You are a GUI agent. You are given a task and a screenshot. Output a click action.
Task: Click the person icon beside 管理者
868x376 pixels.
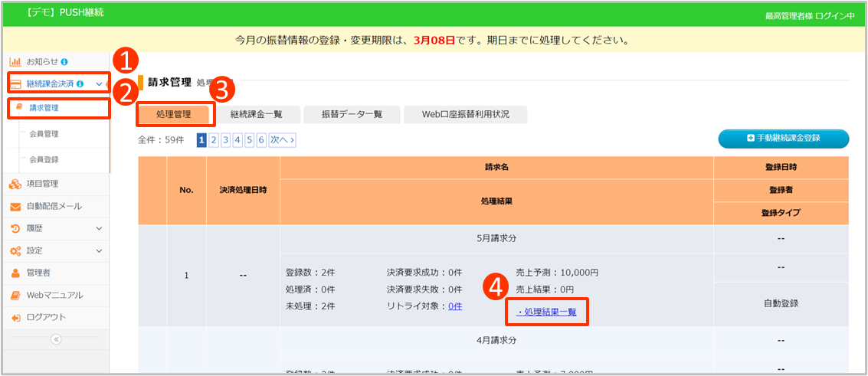tap(15, 273)
